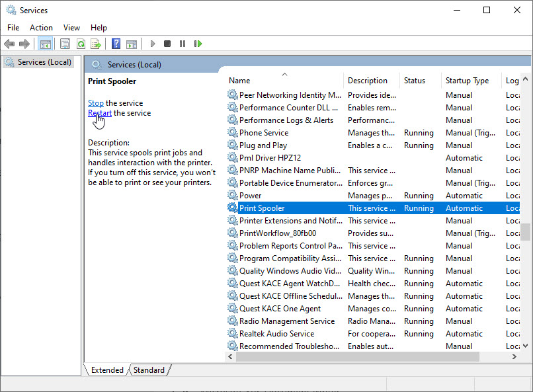Switch to the Standard tab
This screenshot has height=392, width=533.
point(149,370)
